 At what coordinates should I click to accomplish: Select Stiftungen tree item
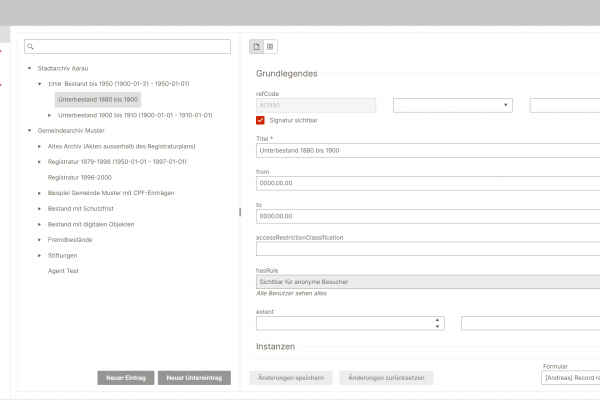(x=62, y=255)
